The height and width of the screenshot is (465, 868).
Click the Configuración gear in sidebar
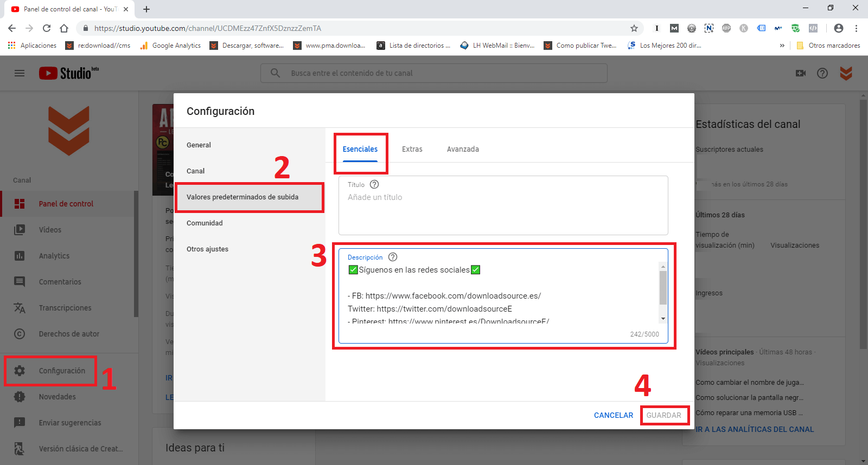(20, 371)
